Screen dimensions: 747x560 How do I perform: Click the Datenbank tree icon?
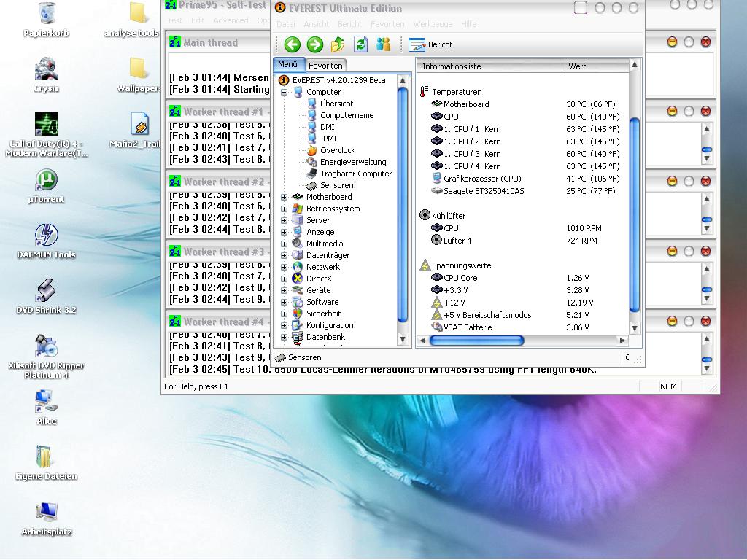pyautogui.click(x=298, y=337)
